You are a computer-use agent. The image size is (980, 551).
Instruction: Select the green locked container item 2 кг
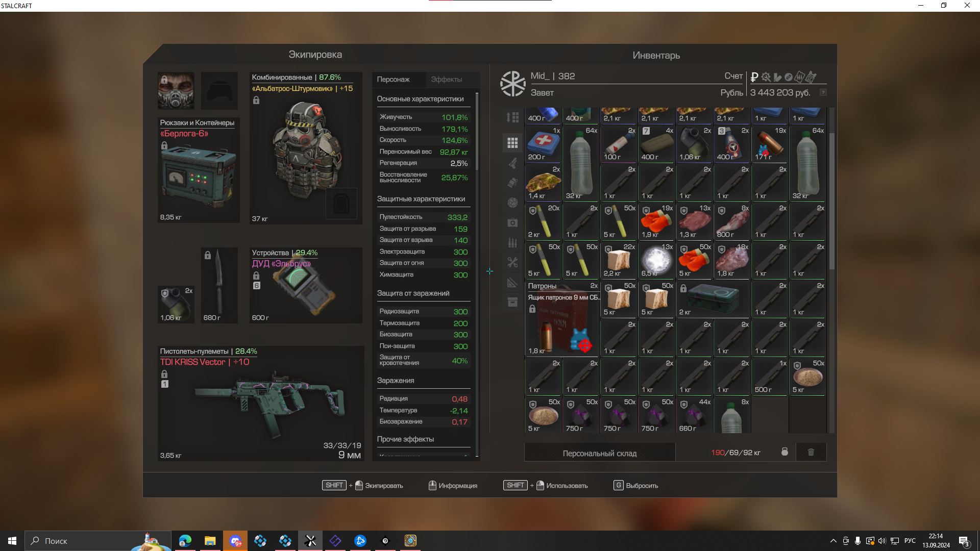tap(713, 299)
